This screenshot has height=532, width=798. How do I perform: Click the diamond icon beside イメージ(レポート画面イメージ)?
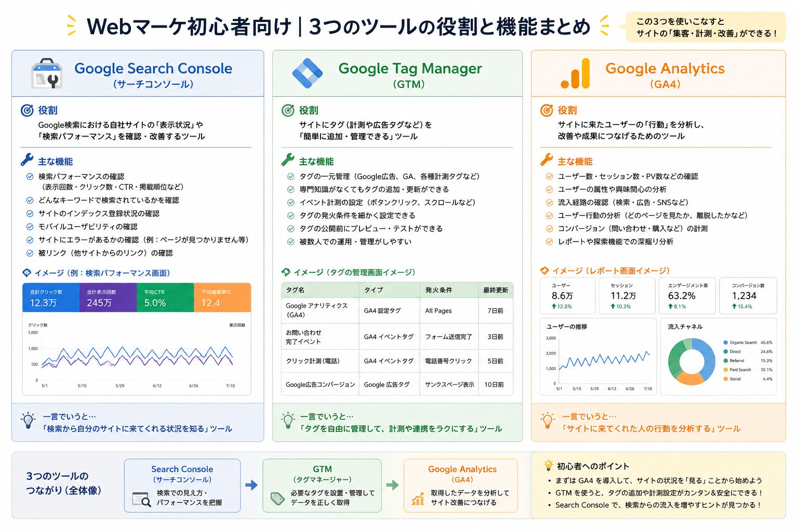pos(544,271)
